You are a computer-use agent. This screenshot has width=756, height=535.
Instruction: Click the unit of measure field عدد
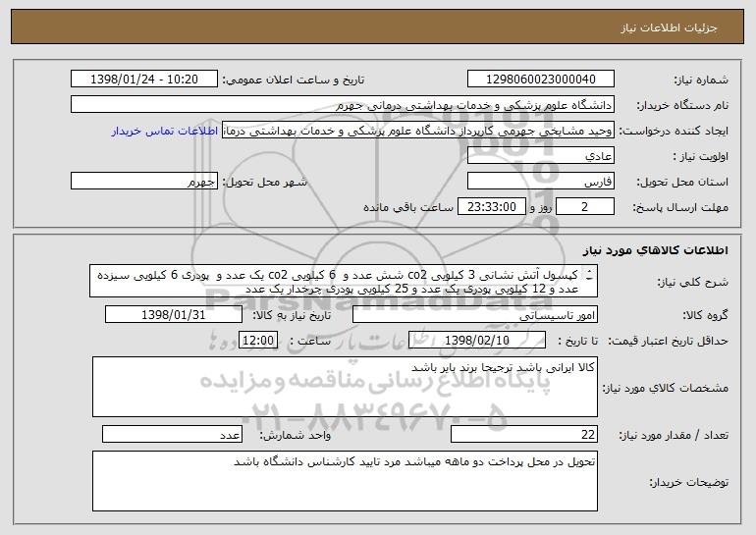coord(172,434)
